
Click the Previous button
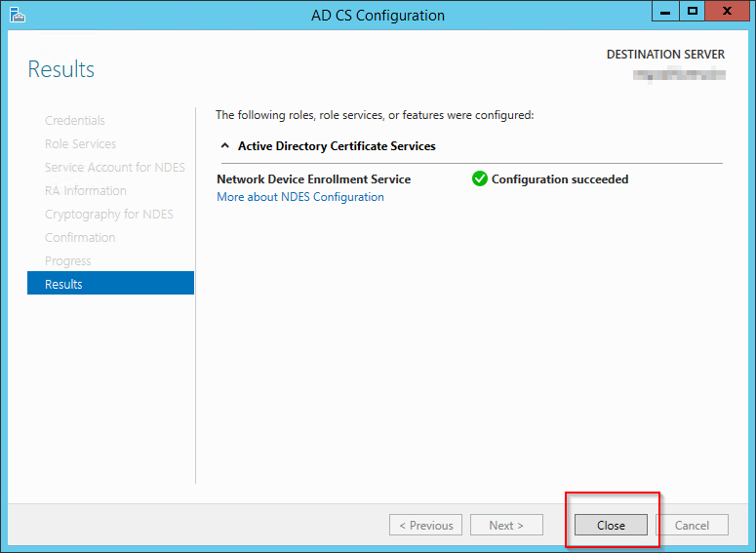point(425,525)
